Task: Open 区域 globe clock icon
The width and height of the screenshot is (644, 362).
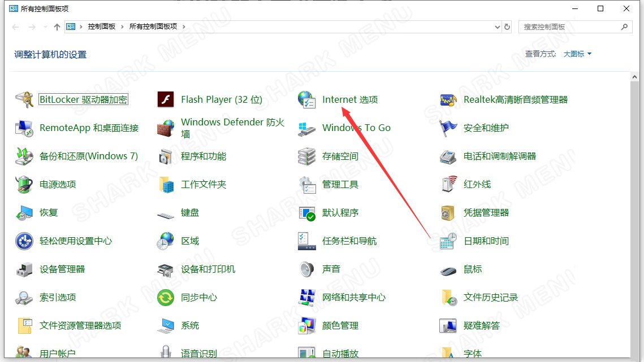Action: [x=166, y=241]
